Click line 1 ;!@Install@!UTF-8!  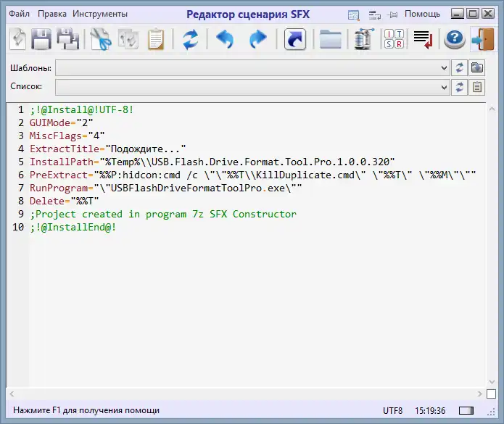click(82, 110)
